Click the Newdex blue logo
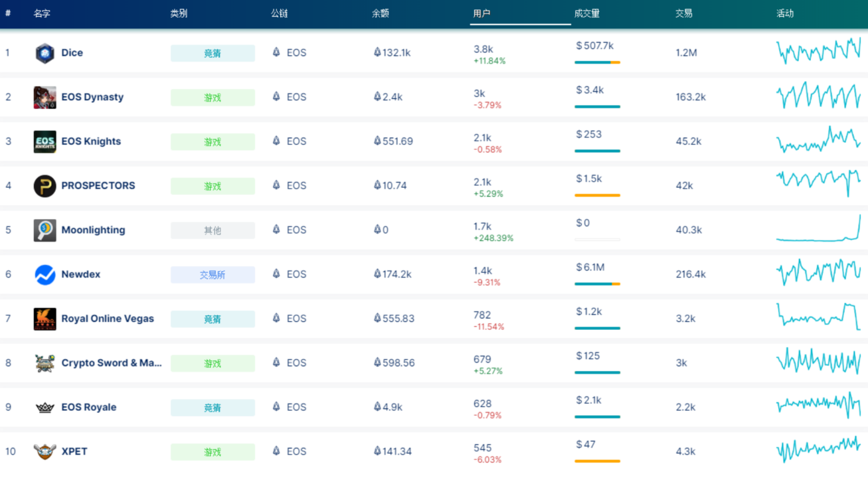 coord(44,275)
